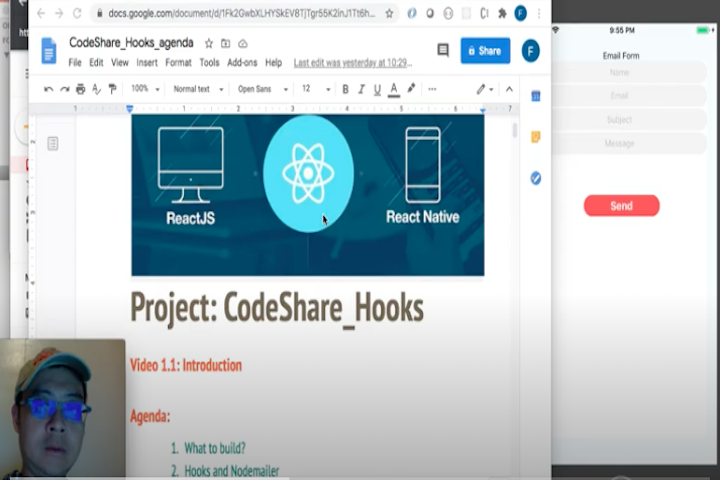Open the Google Keep side panel icon
Screen dimensions: 720x480
535,137
